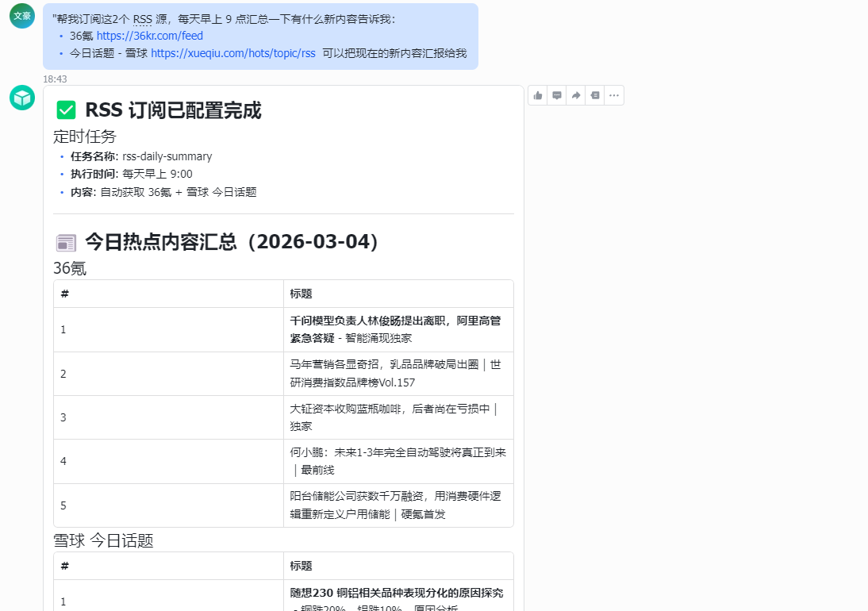Select the 阳台储能公司获数千万融资 headline
Viewport: 868px width, 611px height.
point(398,505)
